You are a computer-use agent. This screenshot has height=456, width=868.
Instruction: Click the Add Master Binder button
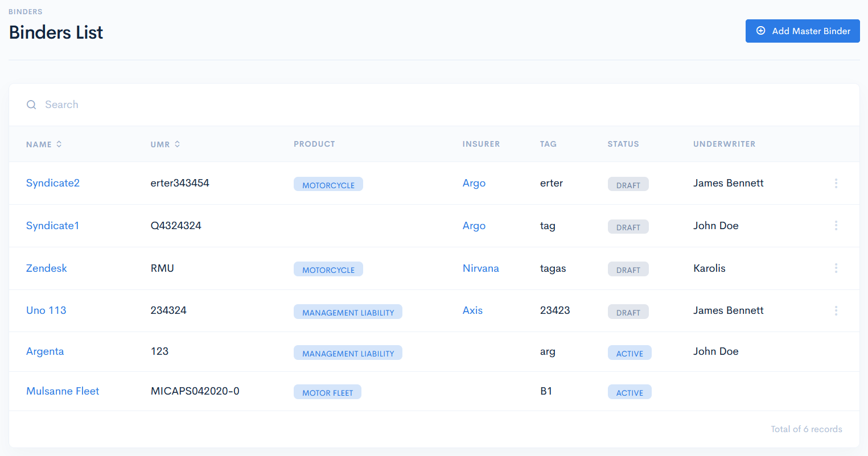click(802, 31)
